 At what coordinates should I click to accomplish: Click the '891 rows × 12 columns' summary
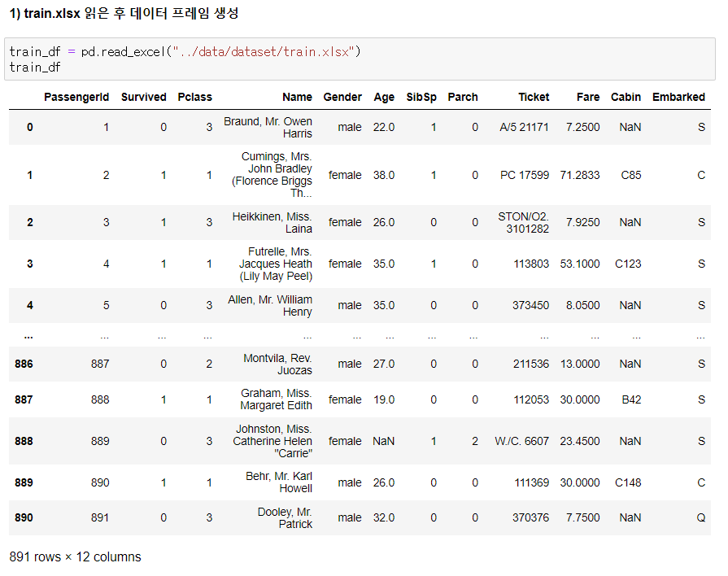tap(75, 556)
